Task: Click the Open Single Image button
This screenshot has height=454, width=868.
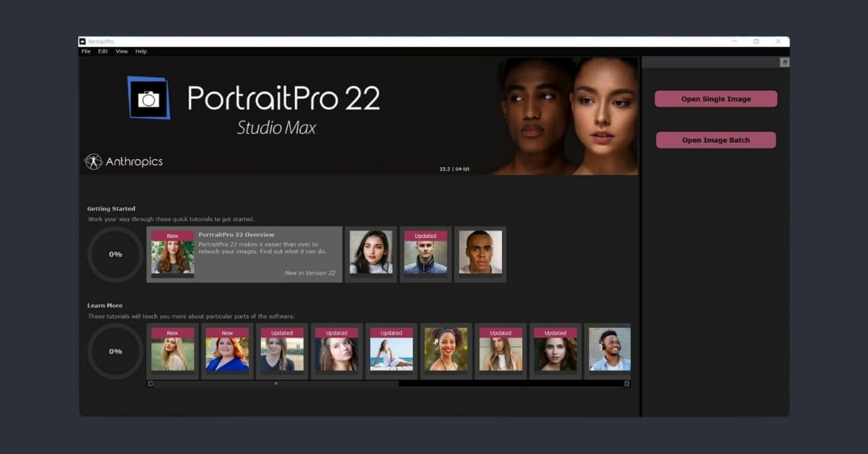Action: tap(716, 99)
